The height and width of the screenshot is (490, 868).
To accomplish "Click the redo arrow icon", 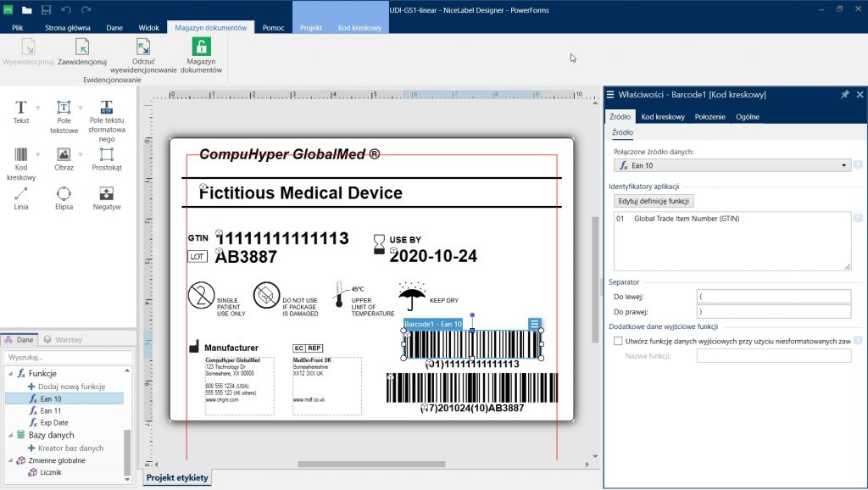I will point(86,9).
